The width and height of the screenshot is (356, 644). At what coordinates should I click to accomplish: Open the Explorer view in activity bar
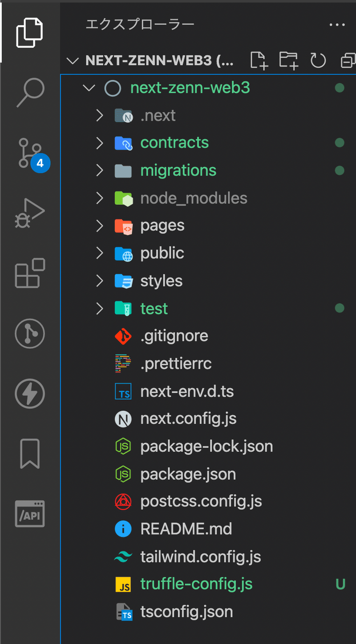(x=30, y=32)
